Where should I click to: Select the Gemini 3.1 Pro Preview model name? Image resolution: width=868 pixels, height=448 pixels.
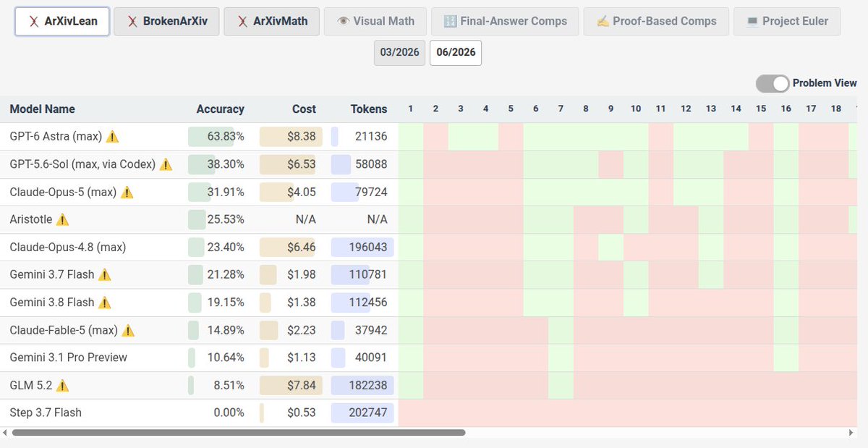[68, 358]
